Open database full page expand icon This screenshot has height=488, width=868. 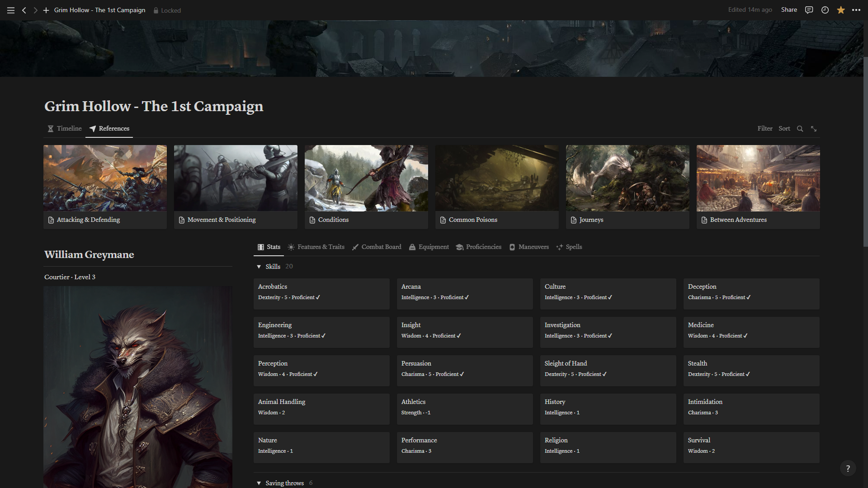814,129
